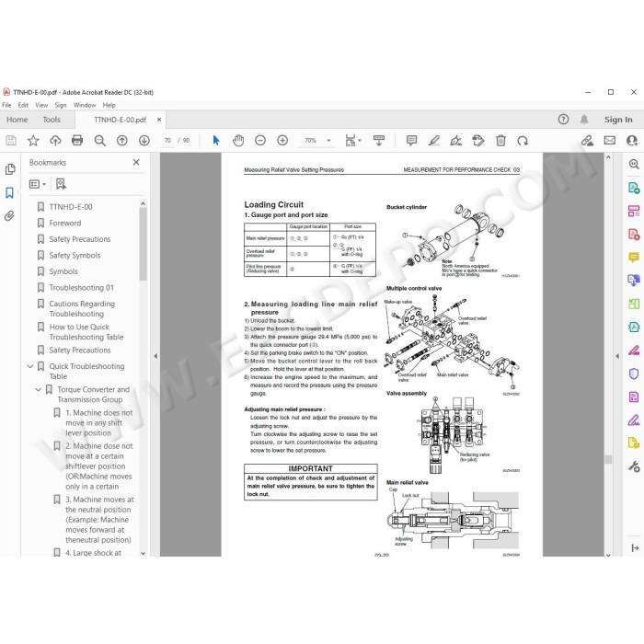The image size is (644, 644).
Task: Click the Save file icon
Action: [11, 141]
